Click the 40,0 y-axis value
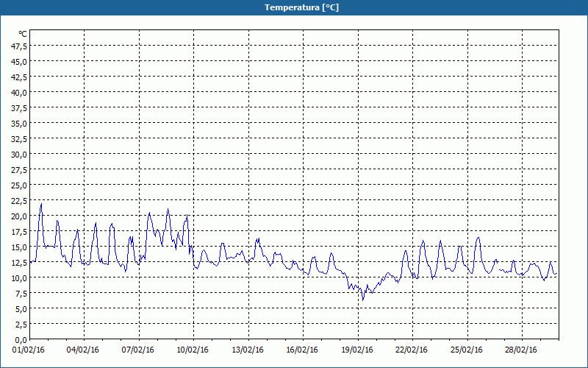This screenshot has width=588, height=368. 19,93
